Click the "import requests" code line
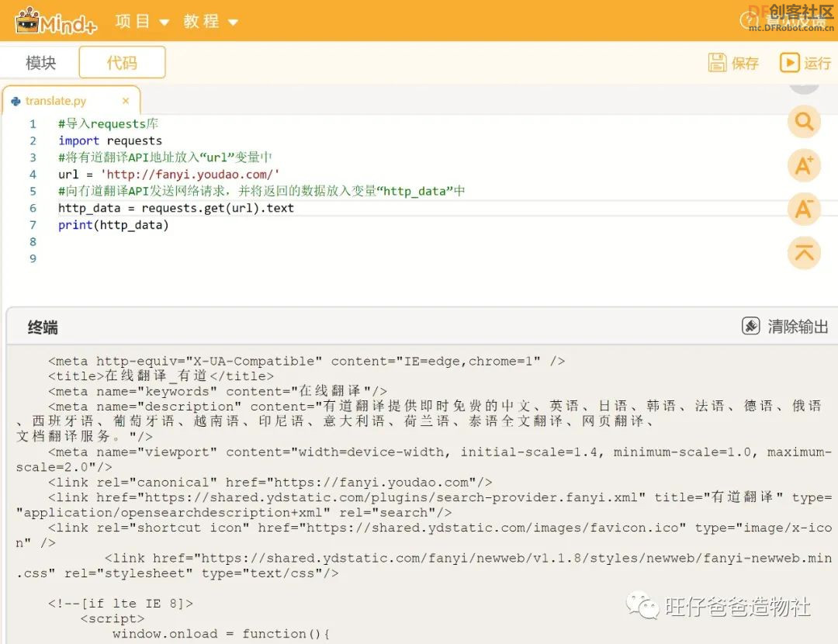Screen dimensions: 838x644 (x=110, y=140)
